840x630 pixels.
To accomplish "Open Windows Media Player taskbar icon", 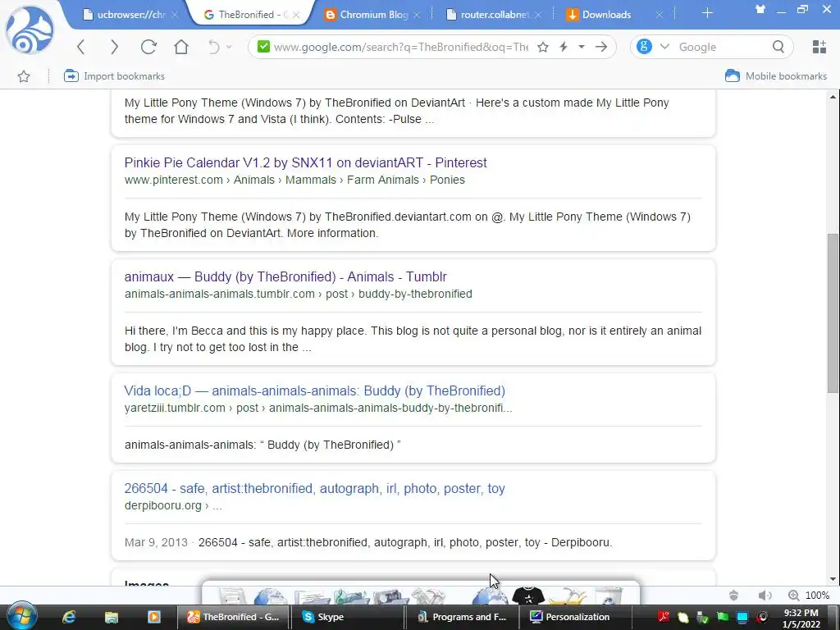I will point(154,617).
